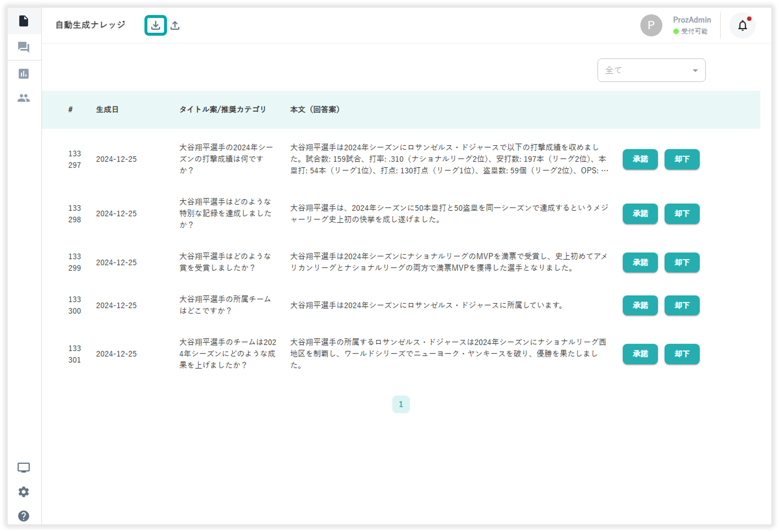This screenshot has height=532, width=779.
Task: Open the users group sidebar icon
Action: 23,98
